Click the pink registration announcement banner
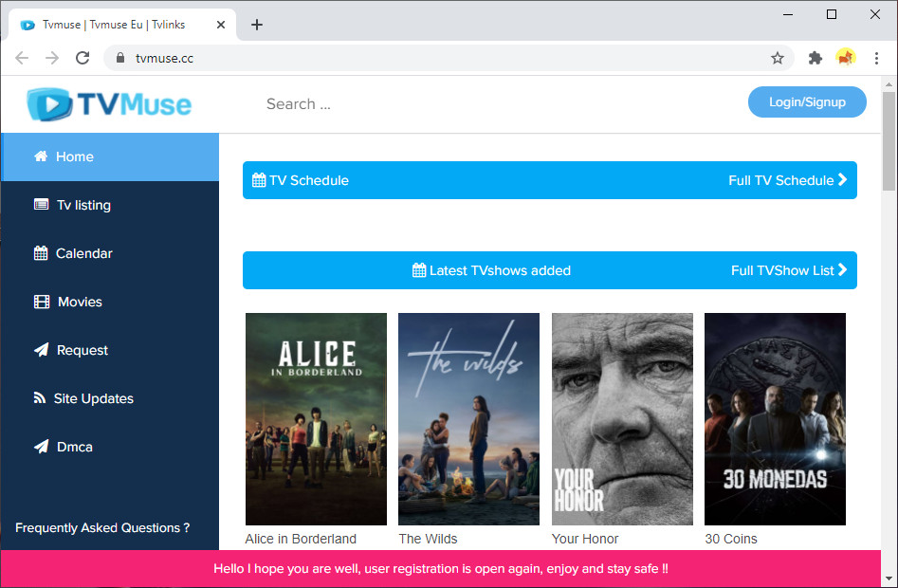Screen dimensions: 898x588 coord(441,568)
